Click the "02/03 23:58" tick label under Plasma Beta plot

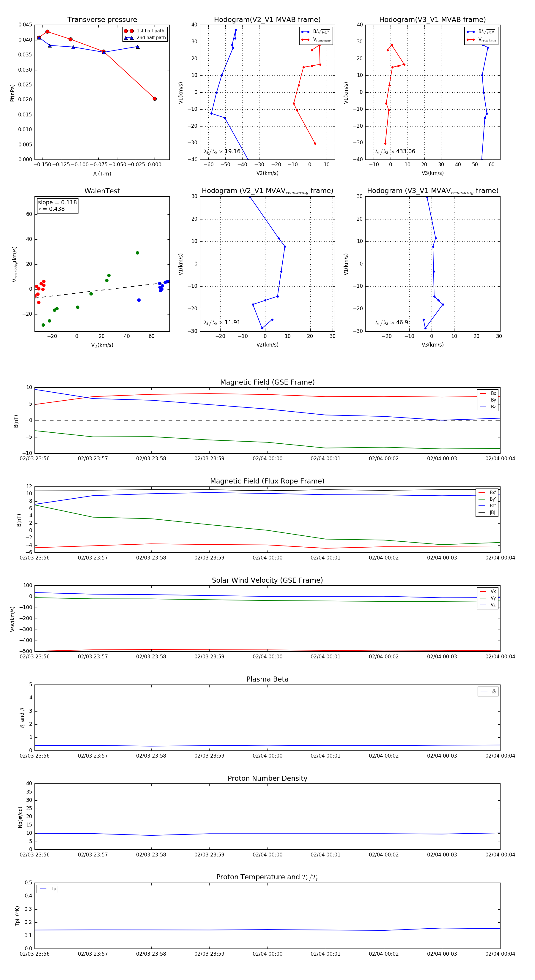[151, 756]
